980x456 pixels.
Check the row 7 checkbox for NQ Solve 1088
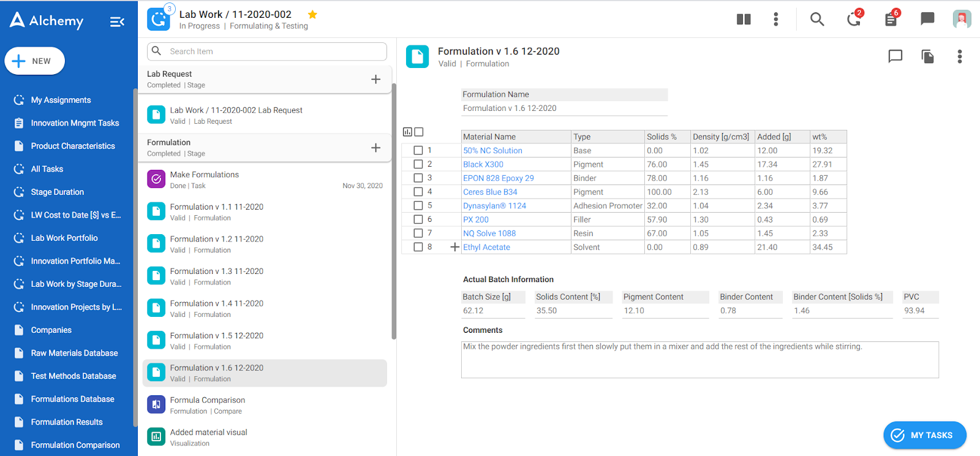pyautogui.click(x=418, y=233)
